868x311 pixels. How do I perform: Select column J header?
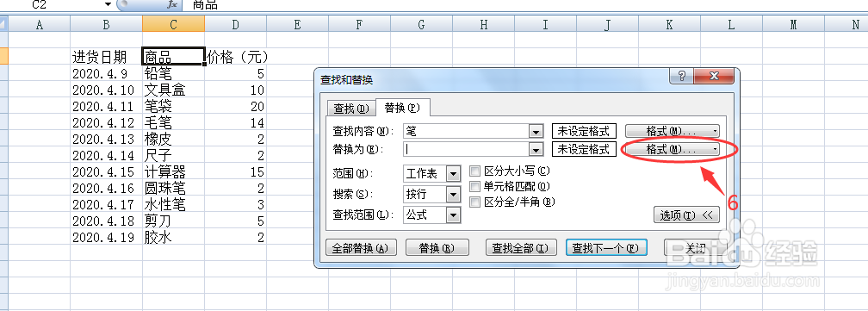click(x=607, y=24)
